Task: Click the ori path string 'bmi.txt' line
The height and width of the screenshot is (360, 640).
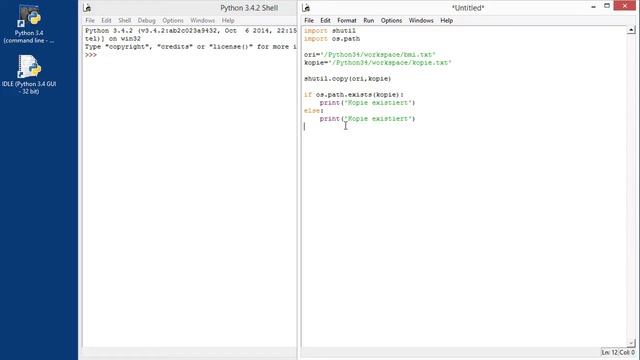Action: coord(370,55)
